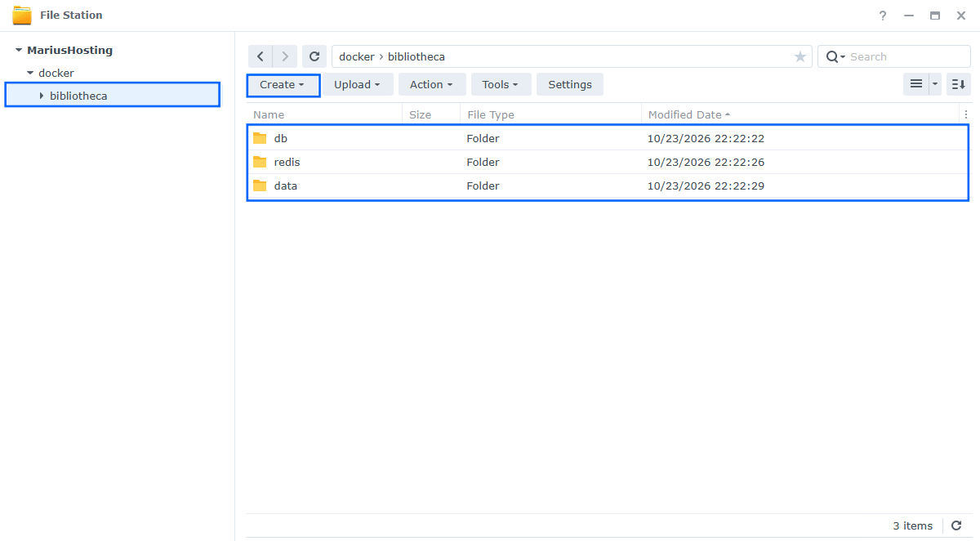Viewport: 980px width, 541px height.
Task: Expand the bibliotheca tree node arrow
Action: point(42,96)
